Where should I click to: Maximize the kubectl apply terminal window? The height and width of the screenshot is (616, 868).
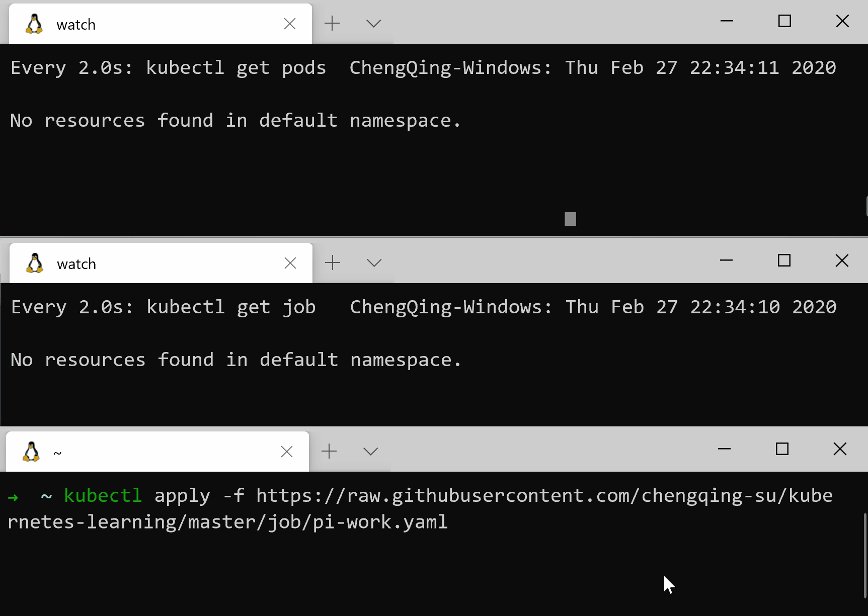pyautogui.click(x=782, y=449)
